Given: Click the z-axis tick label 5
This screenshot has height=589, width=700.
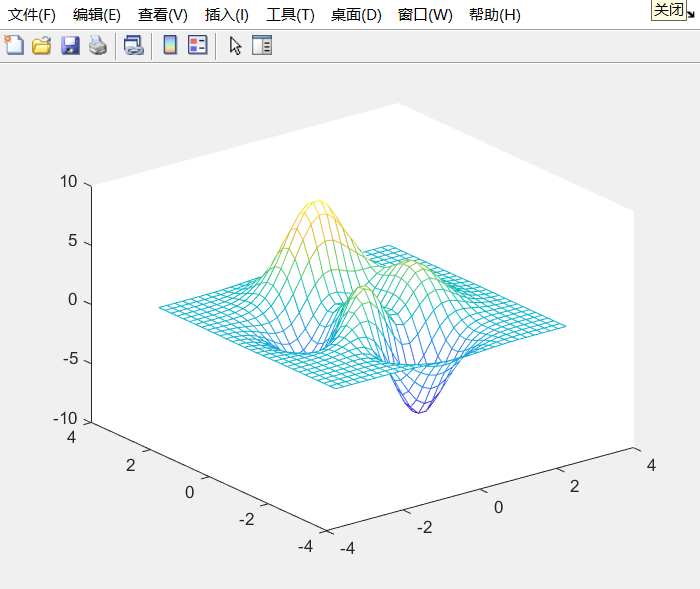Looking at the screenshot, I should 73,241.
